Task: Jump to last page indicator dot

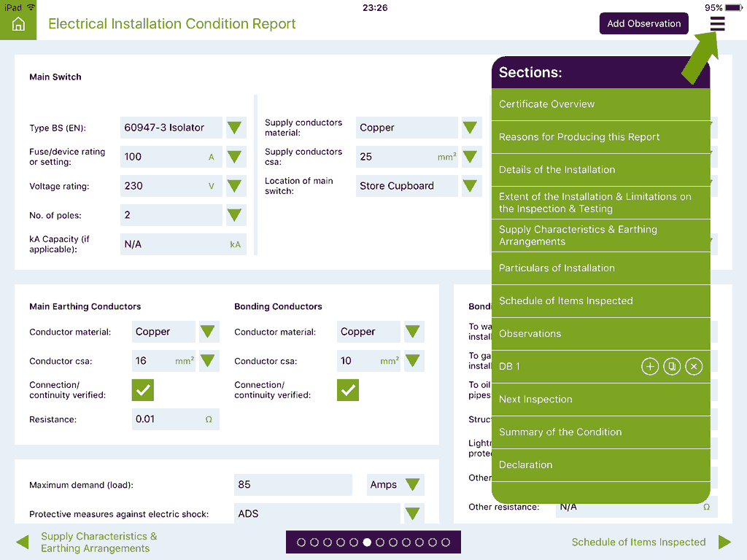Action: [446, 542]
